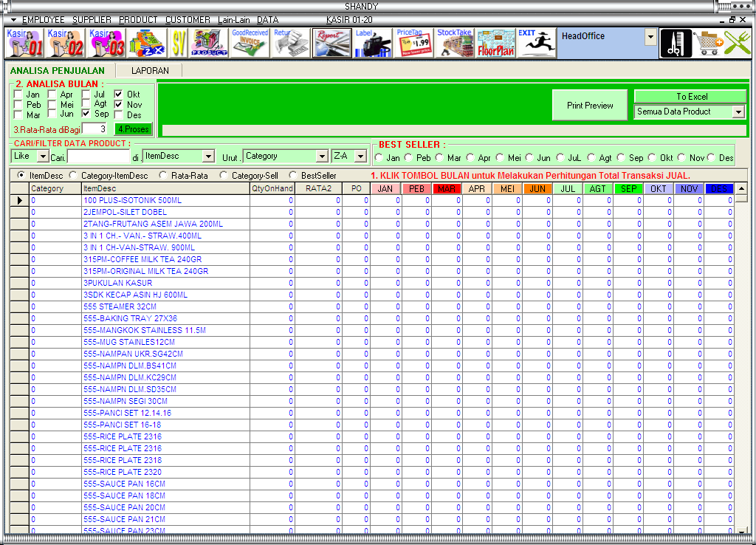This screenshot has width=756, height=545.
Task: Open the StockTake icon
Action: coord(455,43)
